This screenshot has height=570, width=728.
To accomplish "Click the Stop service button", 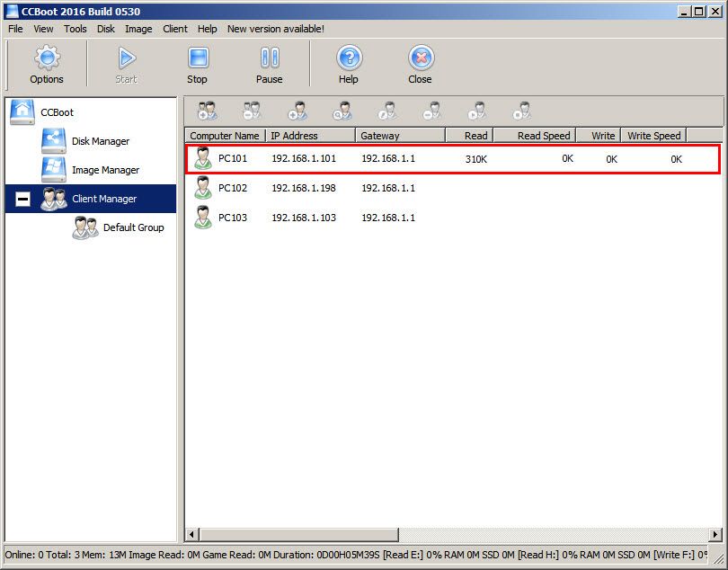I will pyautogui.click(x=198, y=64).
